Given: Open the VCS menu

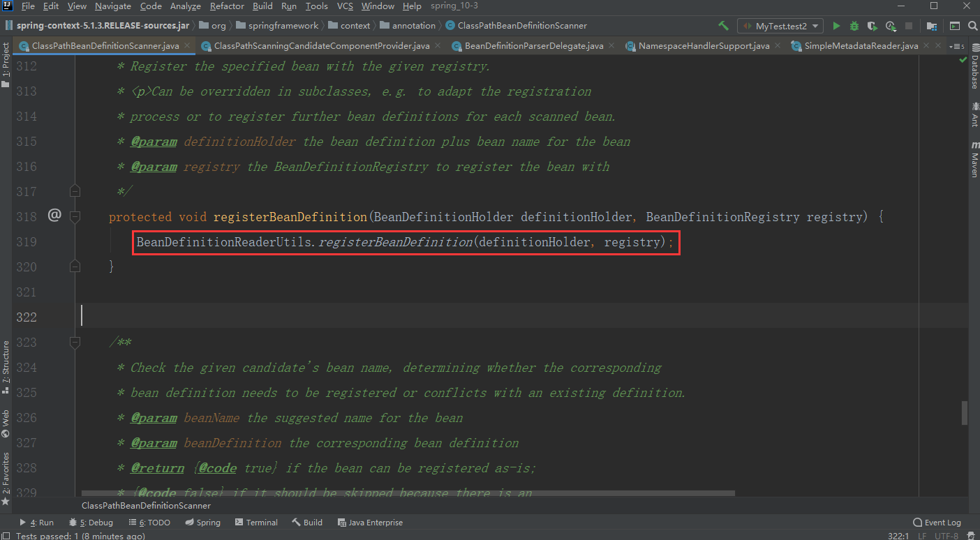Looking at the screenshot, I should (x=345, y=6).
